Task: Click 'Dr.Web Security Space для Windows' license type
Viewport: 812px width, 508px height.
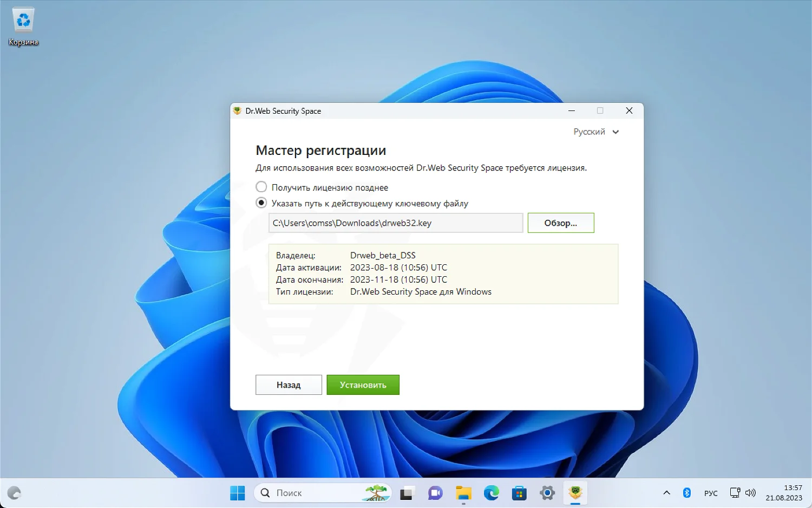Action: coord(421,291)
